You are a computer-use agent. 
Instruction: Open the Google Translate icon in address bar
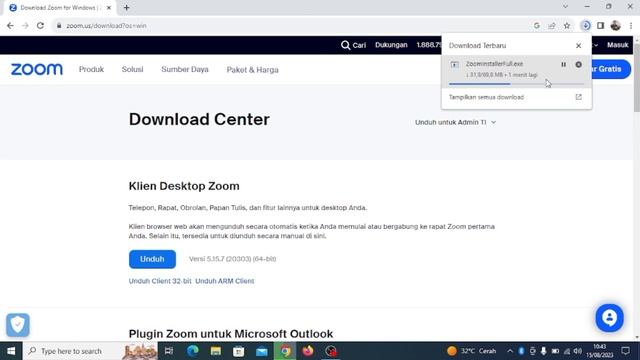click(536, 26)
